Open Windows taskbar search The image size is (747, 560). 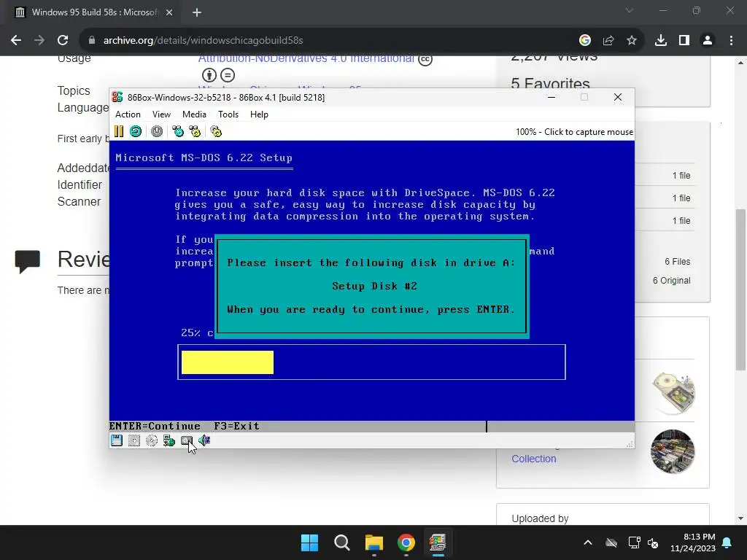[341, 542]
